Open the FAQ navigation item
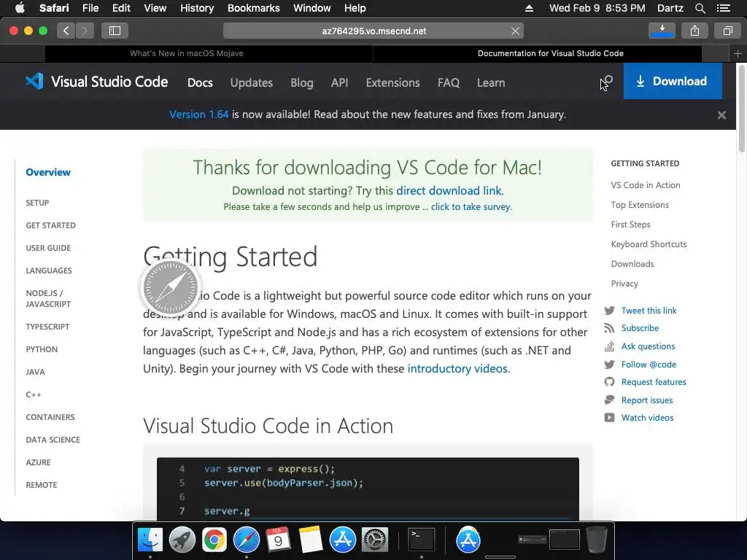The height and width of the screenshot is (560, 747). (x=449, y=83)
